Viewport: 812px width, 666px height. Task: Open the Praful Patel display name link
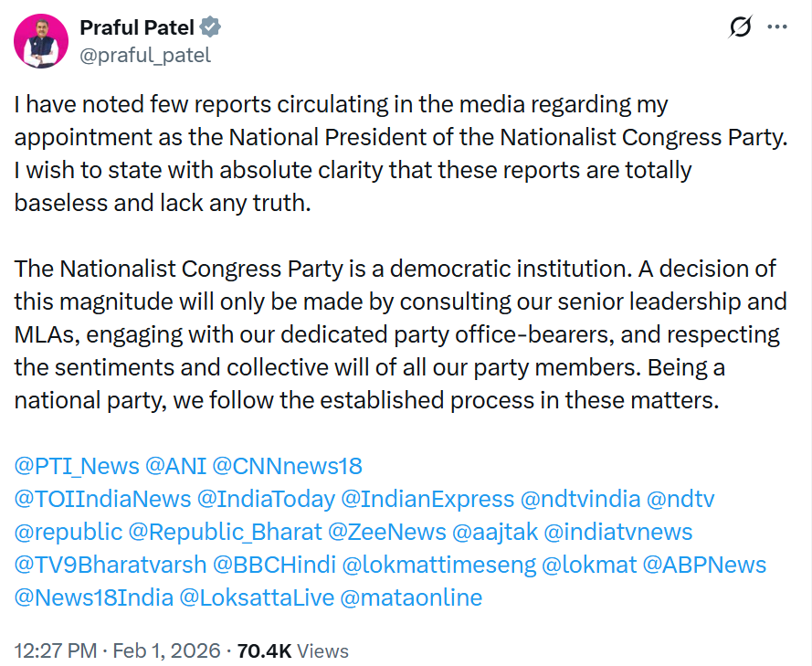(137, 28)
